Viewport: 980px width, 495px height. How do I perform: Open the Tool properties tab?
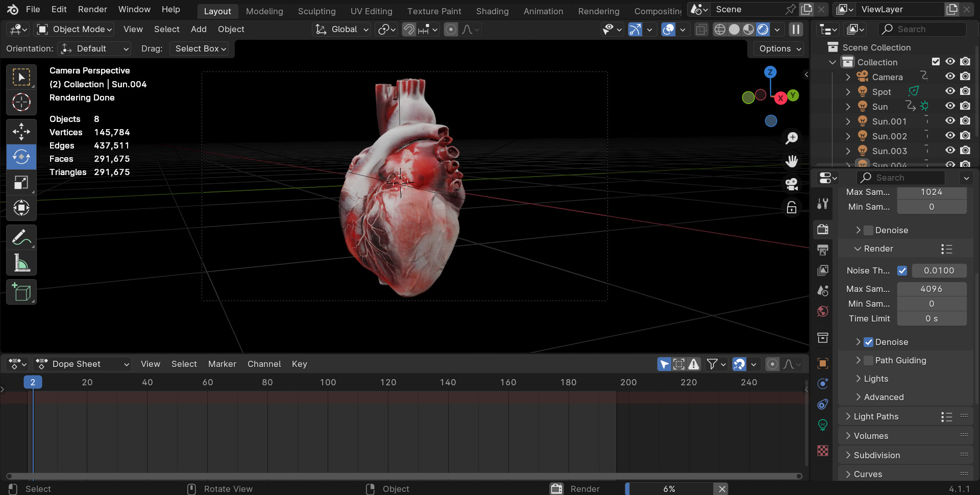(x=823, y=204)
